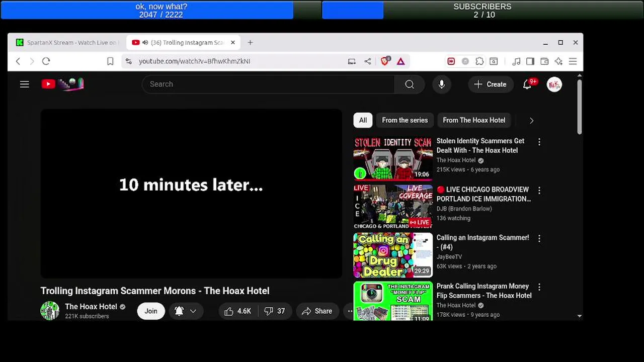Open the media playlist music note icon
644x362 pixels.
pos(516,61)
